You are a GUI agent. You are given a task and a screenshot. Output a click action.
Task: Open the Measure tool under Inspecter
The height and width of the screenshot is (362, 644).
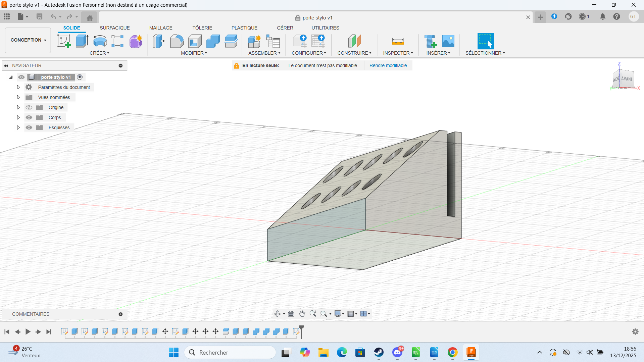click(x=398, y=41)
